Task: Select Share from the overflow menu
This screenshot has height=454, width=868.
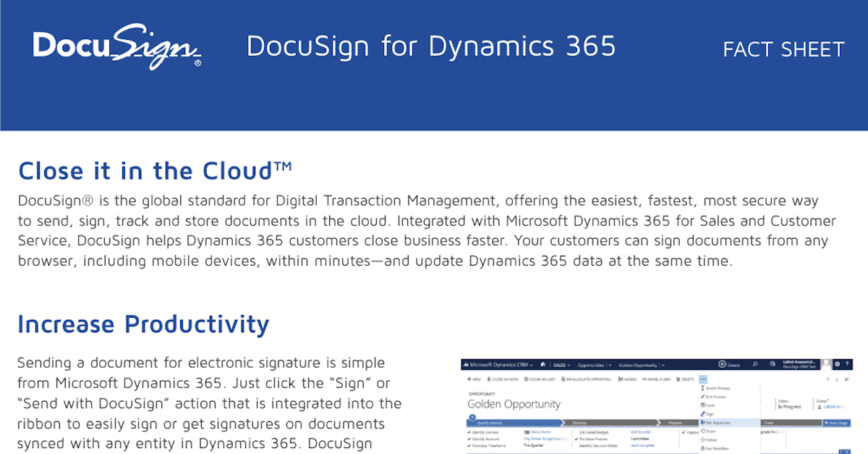Action: 729,431
